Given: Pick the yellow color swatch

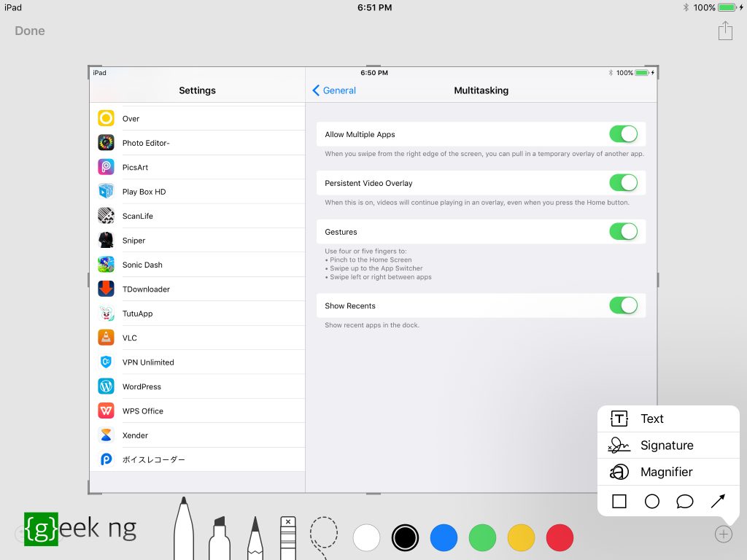Looking at the screenshot, I should [x=521, y=537].
